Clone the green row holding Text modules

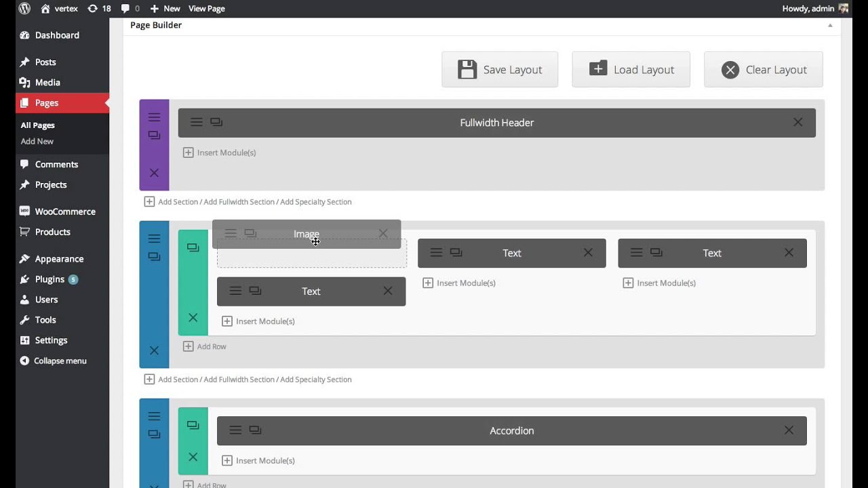(x=193, y=248)
